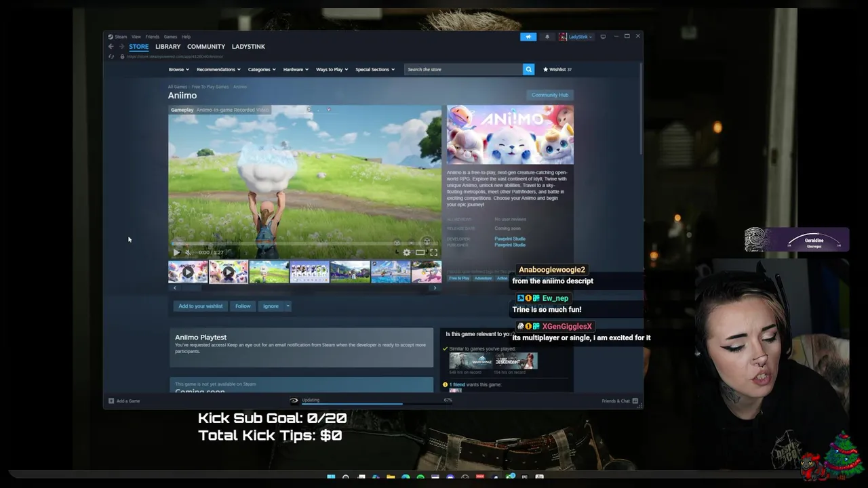Click the search magnifier button
868x488 pixels.
coord(528,69)
